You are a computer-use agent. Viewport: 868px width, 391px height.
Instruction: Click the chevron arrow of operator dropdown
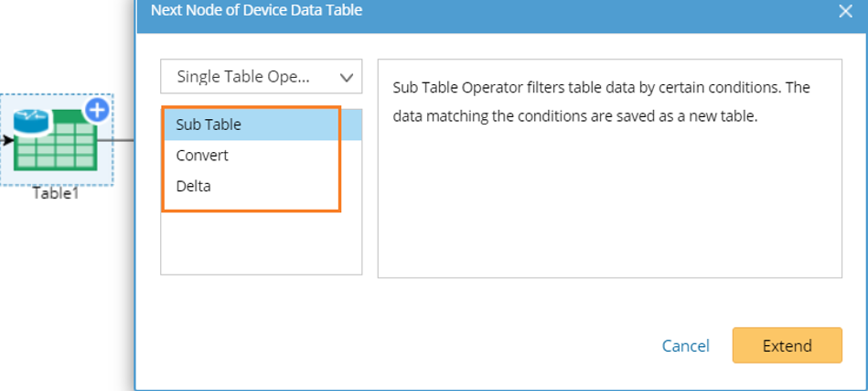point(346,77)
